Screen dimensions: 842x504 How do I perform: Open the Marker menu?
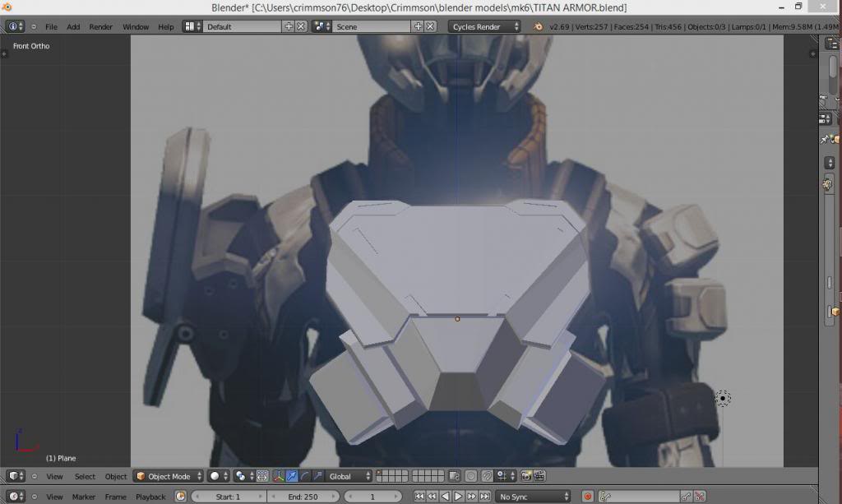pyautogui.click(x=83, y=497)
